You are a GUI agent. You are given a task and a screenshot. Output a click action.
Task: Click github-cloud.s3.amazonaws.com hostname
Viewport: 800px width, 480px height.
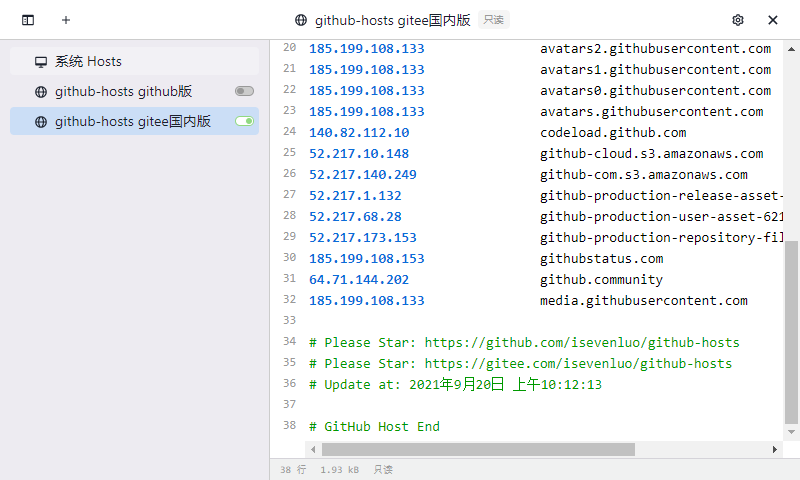click(652, 154)
